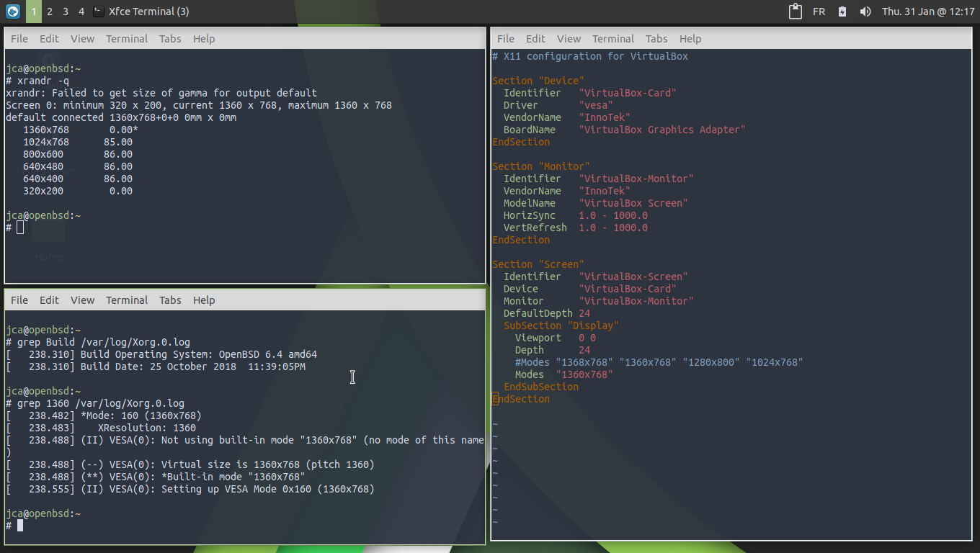Click the FR keyboard layout indicator
The image size is (980, 553).
(819, 12)
